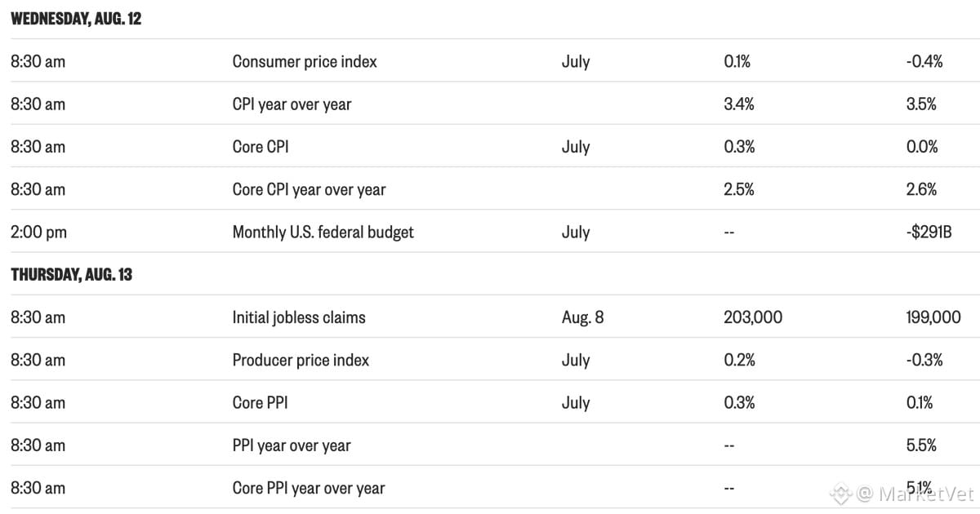Select the Wednesday, Aug. 12 header

[76, 19]
